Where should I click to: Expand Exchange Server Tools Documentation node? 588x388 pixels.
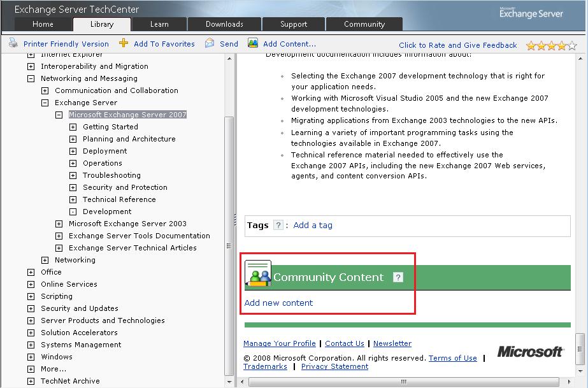(59, 236)
